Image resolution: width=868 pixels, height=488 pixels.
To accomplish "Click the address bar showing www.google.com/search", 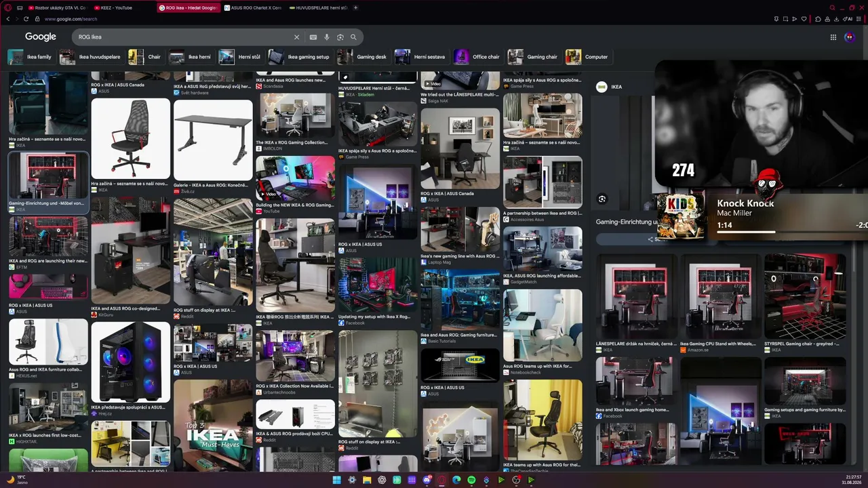I will point(71,19).
